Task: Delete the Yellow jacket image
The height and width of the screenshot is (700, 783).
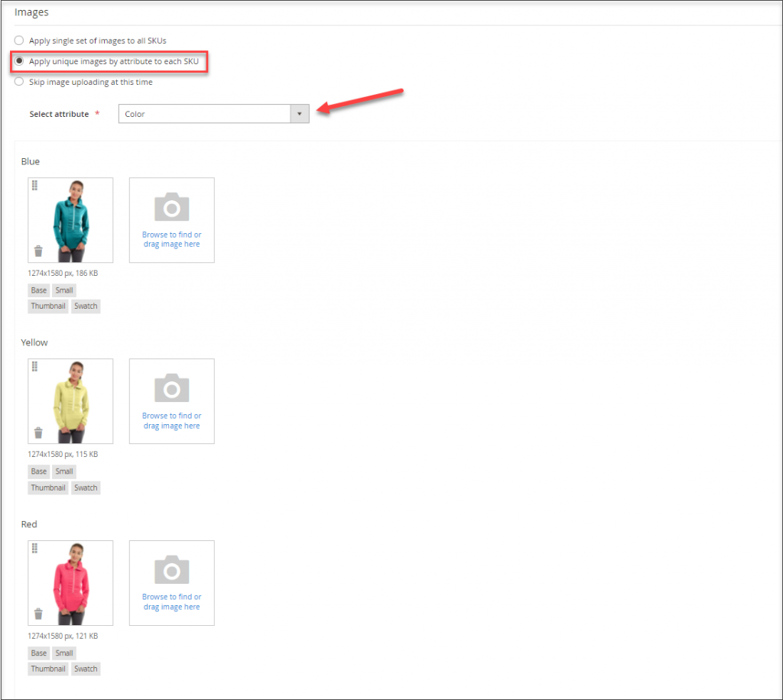Action: [x=37, y=431]
